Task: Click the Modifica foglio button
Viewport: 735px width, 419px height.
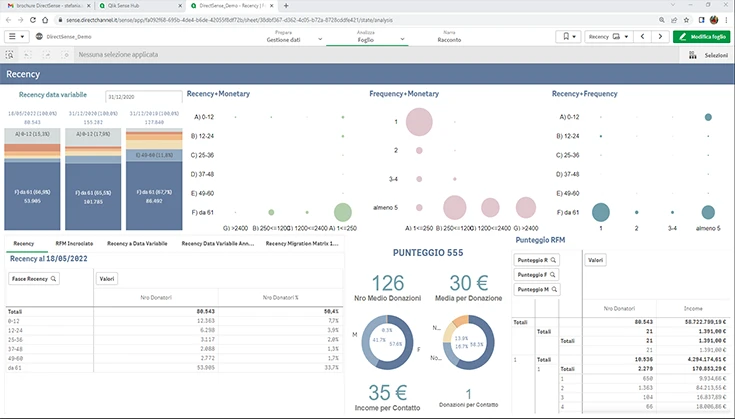Action: pos(702,37)
